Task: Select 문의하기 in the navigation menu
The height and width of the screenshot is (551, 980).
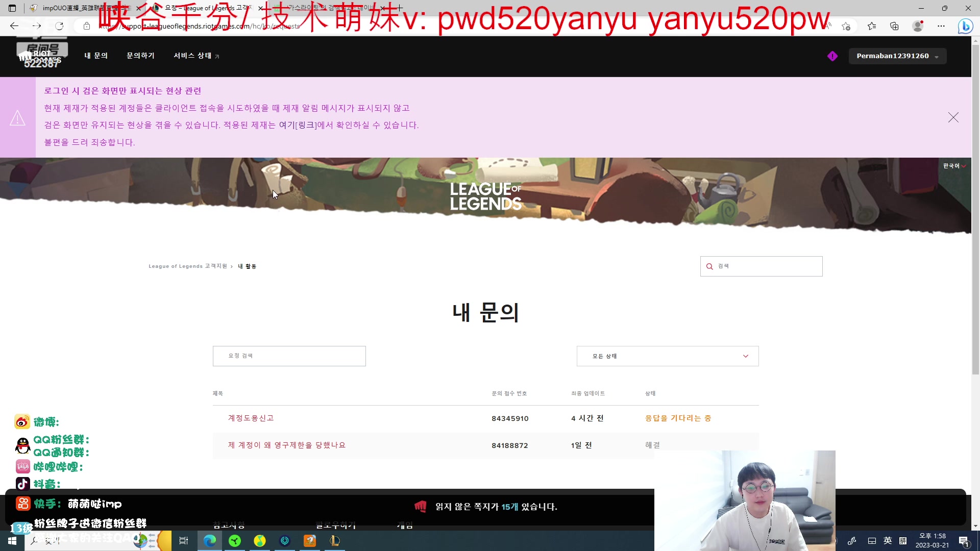Action: (140, 56)
